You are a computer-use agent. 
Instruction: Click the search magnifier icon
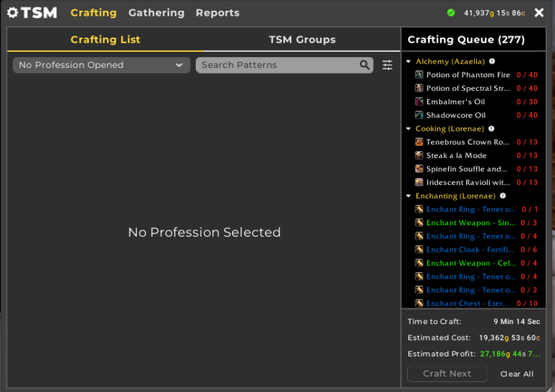point(364,65)
